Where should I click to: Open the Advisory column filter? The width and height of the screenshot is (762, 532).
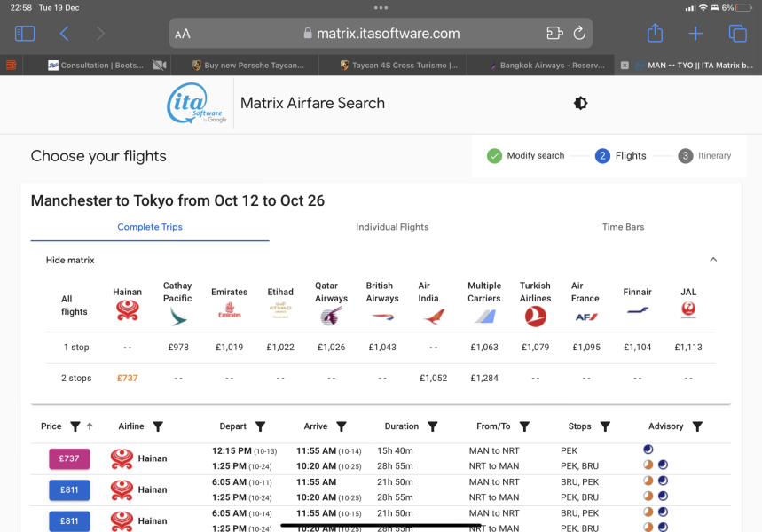pyautogui.click(x=697, y=426)
